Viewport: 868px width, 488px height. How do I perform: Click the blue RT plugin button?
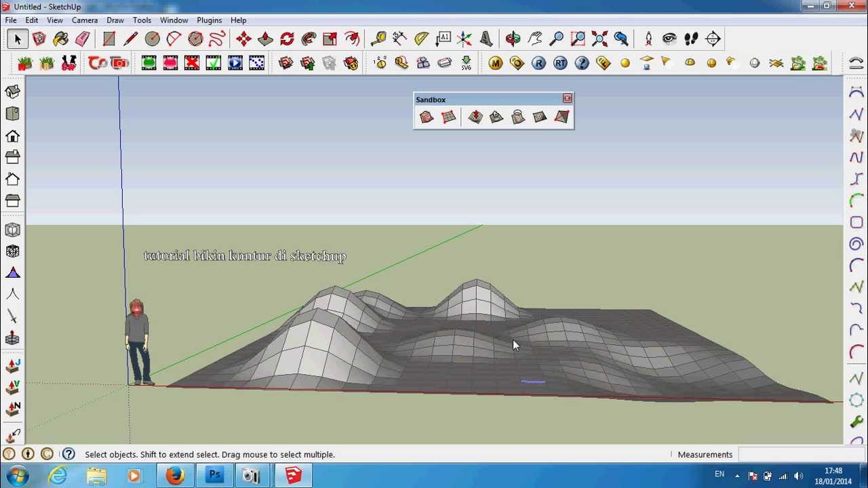click(560, 64)
